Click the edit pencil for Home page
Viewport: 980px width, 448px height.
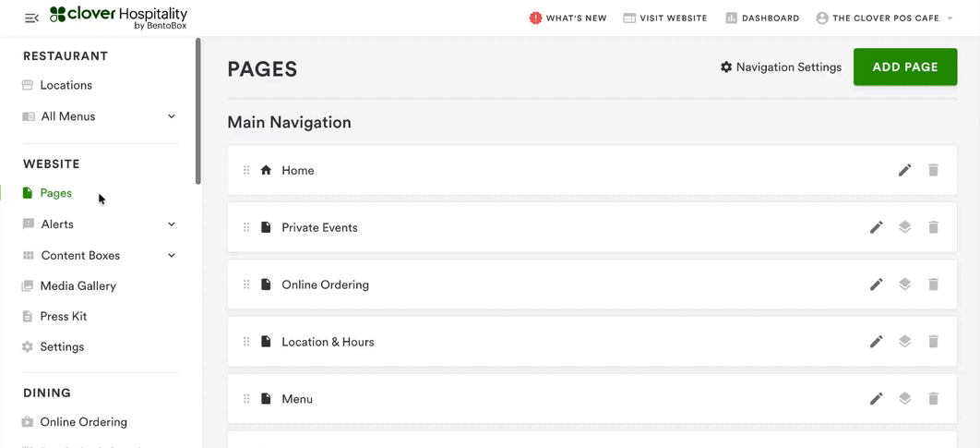point(904,170)
